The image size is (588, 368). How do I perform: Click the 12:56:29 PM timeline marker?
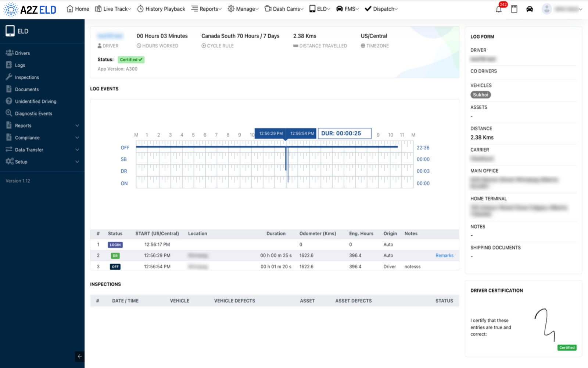tap(271, 134)
